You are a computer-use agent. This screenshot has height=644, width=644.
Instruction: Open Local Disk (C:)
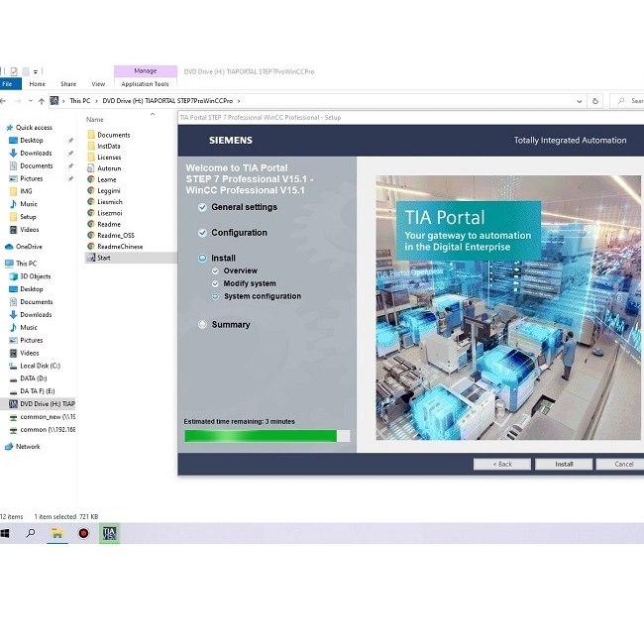coord(35,366)
